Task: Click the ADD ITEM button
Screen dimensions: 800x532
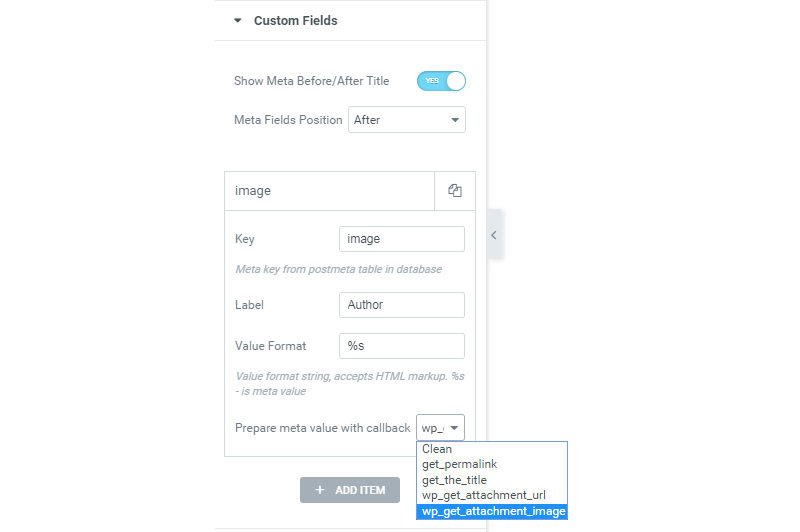Action: (350, 490)
